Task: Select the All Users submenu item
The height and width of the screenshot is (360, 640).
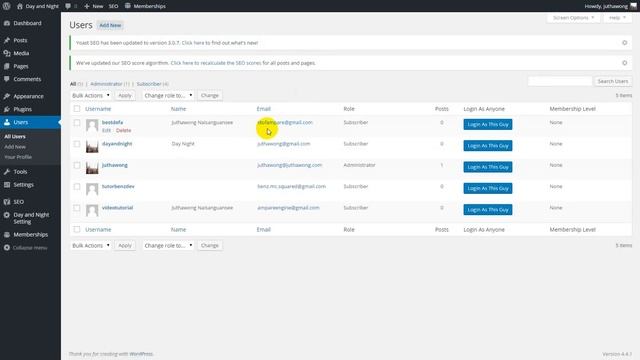Action: point(15,137)
